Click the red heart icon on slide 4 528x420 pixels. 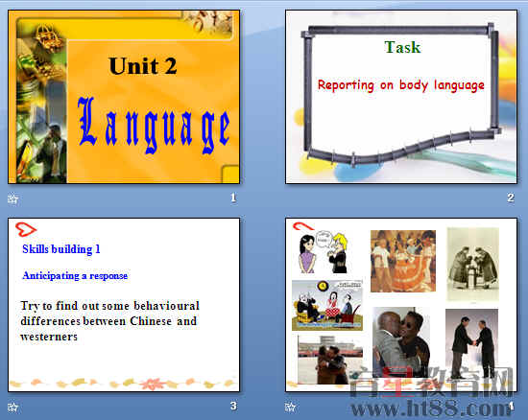(x=302, y=226)
